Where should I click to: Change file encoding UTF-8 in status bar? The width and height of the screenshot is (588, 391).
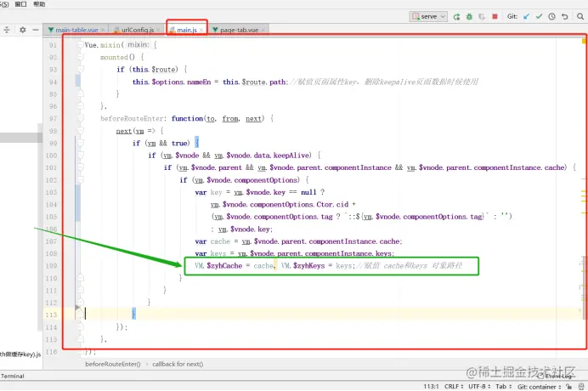click(x=479, y=387)
